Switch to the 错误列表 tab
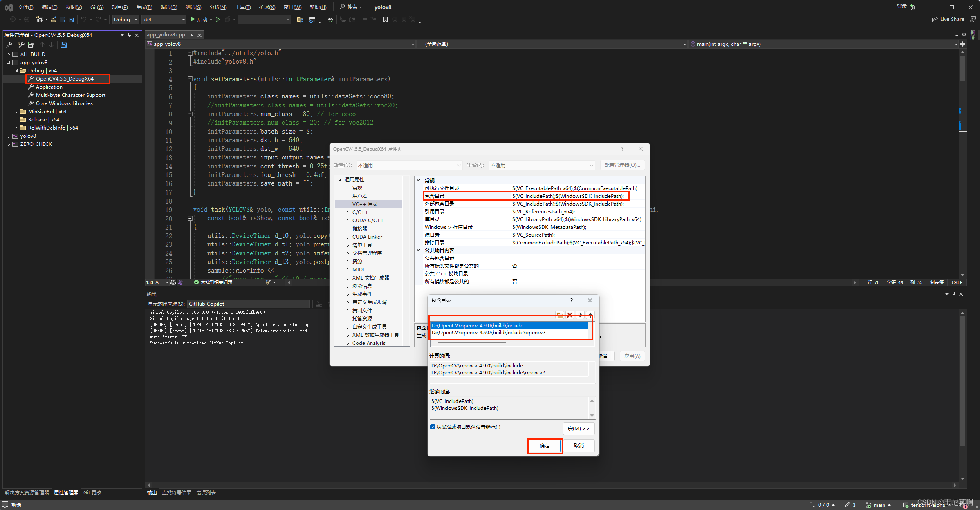 (x=206, y=492)
